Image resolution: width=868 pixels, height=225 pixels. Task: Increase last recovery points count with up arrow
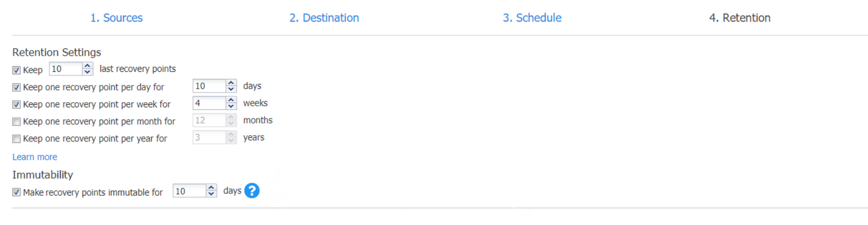click(87, 66)
